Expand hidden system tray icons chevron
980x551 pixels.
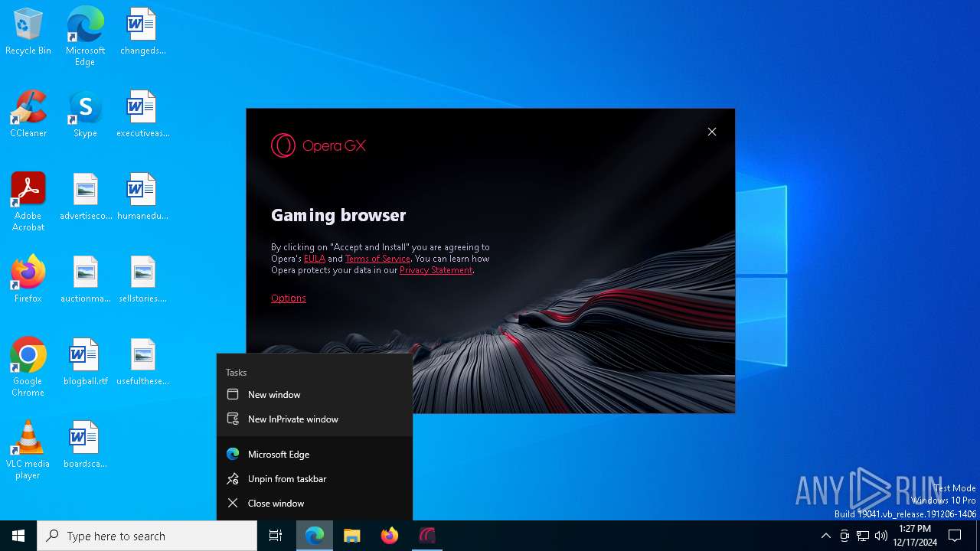coord(825,536)
